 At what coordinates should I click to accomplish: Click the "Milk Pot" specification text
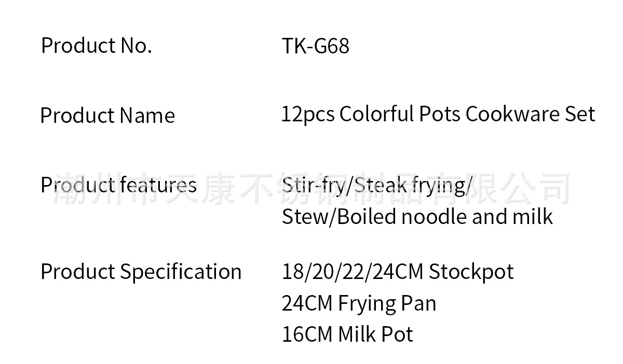pos(375,334)
